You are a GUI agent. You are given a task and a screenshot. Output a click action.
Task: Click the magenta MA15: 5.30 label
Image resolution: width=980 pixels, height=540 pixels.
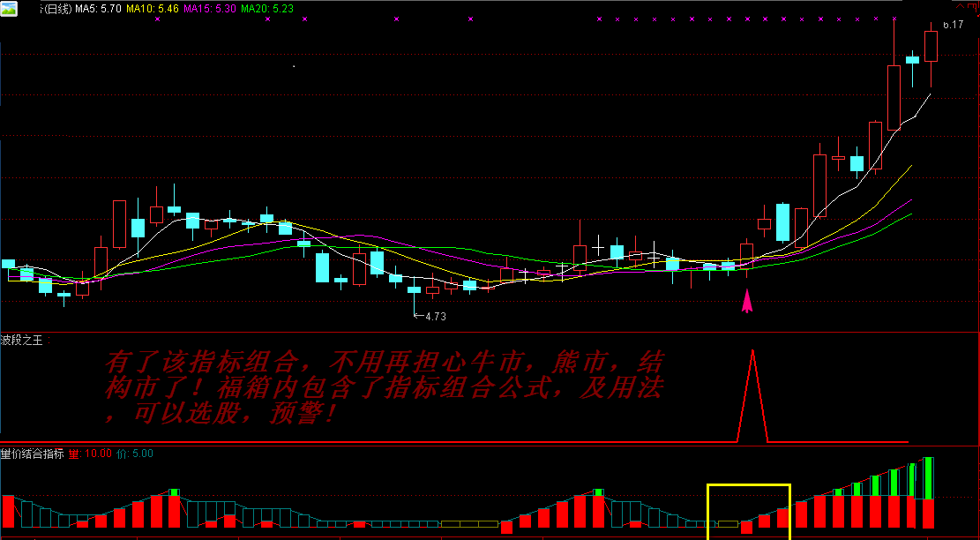coord(210,9)
